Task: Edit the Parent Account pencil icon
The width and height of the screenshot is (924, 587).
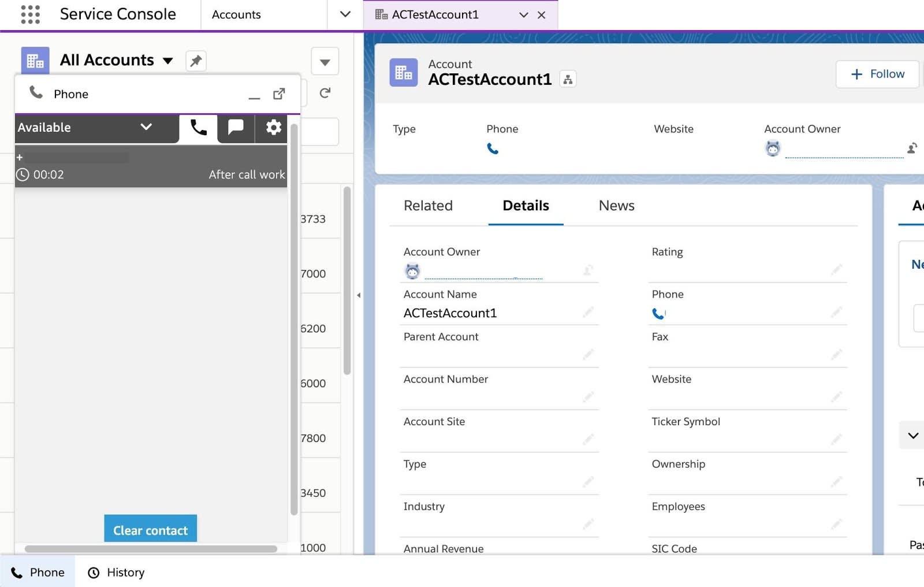Action: coord(588,354)
